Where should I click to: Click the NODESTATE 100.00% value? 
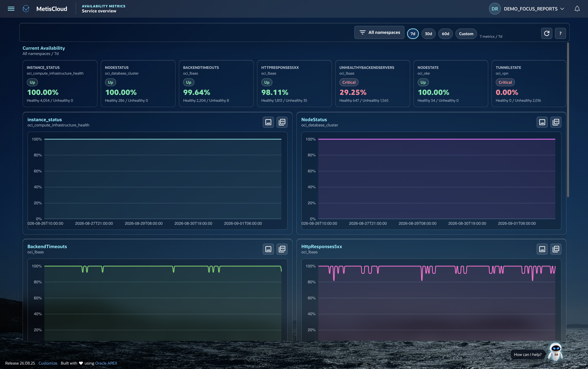click(x=433, y=92)
